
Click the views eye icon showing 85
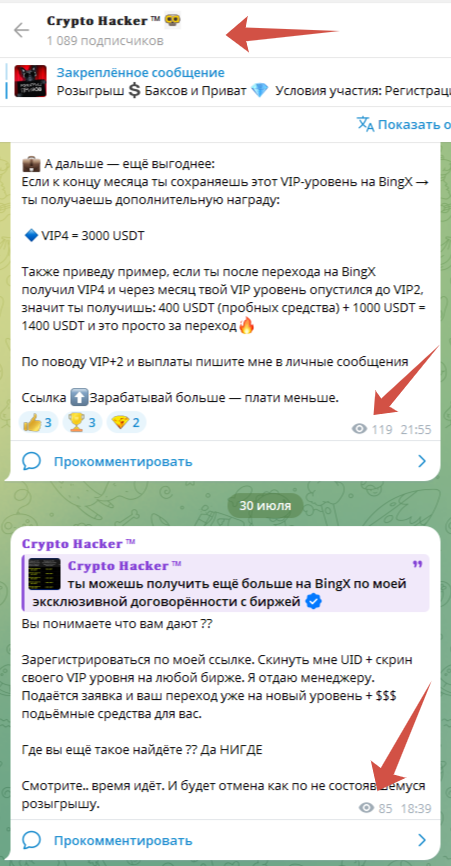(x=366, y=809)
